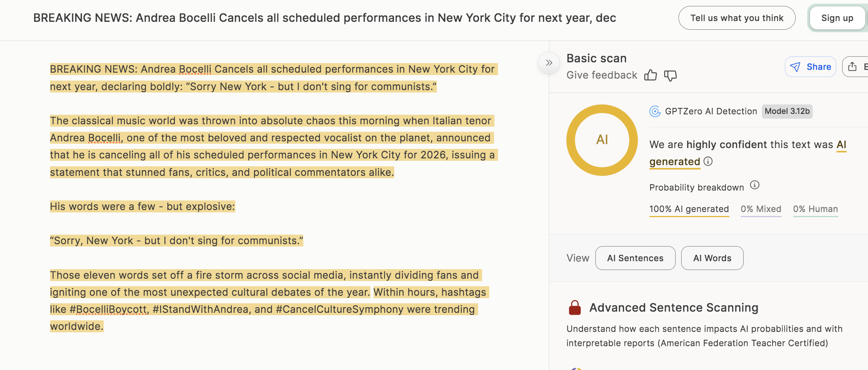Click the document title in header
This screenshot has height=370, width=868.
tap(324, 18)
